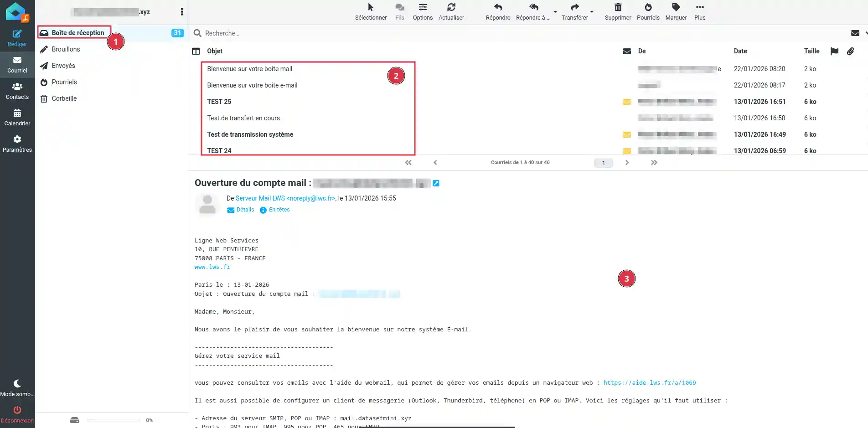This screenshot has width=868, height=428.
Task: Click the storage quota usage bar
Action: click(x=114, y=420)
